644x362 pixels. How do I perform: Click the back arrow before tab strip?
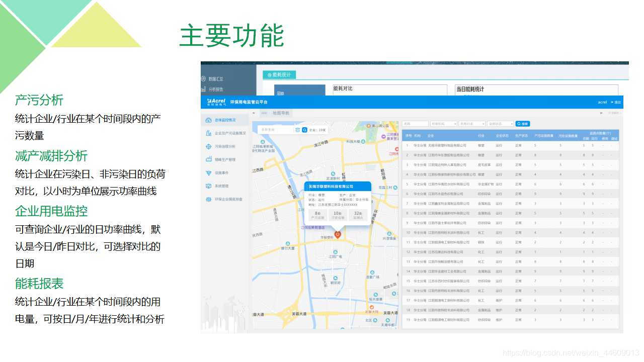tap(254, 113)
